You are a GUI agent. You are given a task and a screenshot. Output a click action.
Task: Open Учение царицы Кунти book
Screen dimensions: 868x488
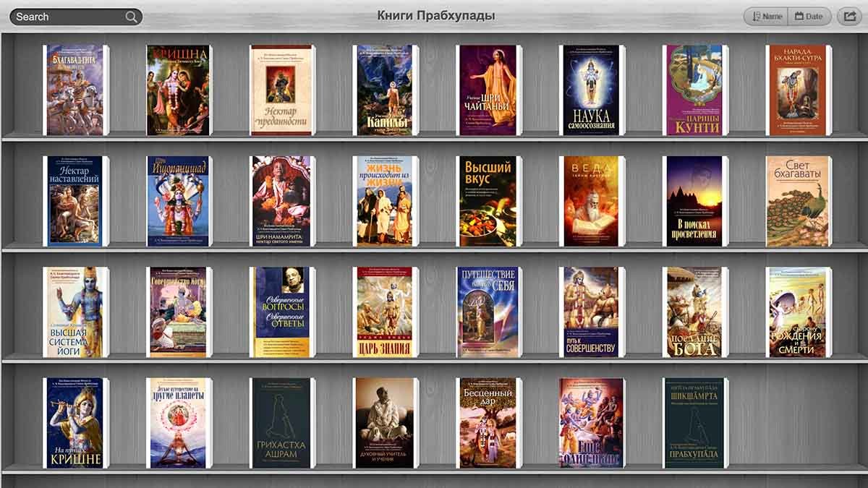[x=695, y=90]
